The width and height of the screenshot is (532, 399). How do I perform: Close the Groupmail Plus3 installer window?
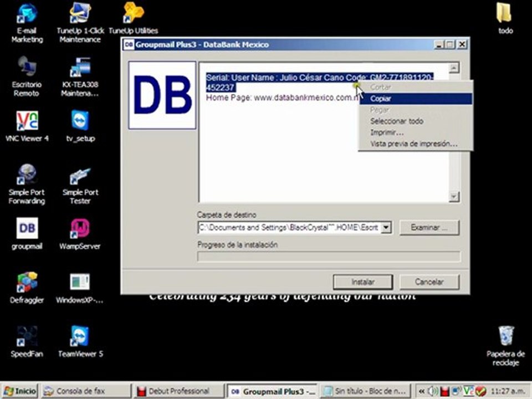pos(462,44)
